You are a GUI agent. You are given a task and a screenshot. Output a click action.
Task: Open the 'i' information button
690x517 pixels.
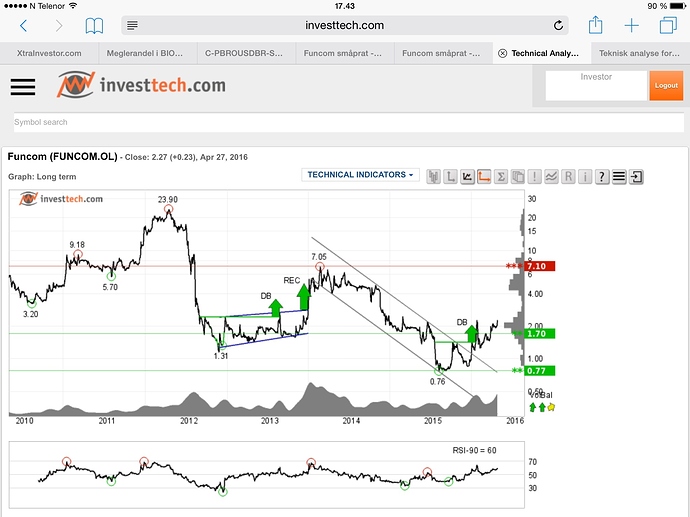(x=585, y=177)
